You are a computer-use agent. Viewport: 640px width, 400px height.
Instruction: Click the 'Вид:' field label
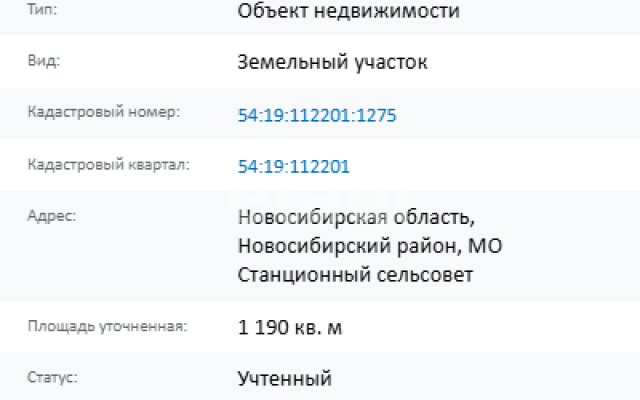44,61
